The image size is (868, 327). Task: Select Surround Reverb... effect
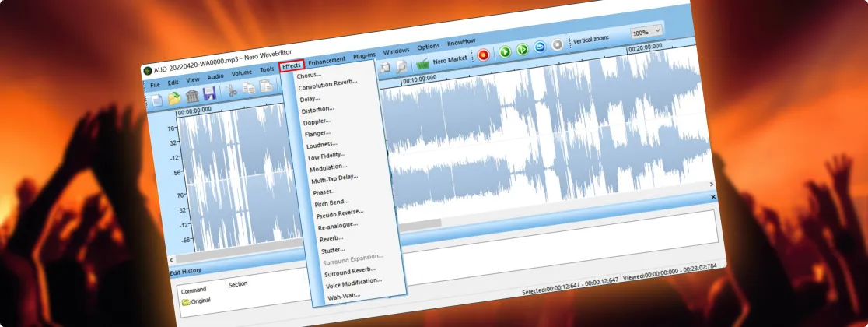coord(350,272)
